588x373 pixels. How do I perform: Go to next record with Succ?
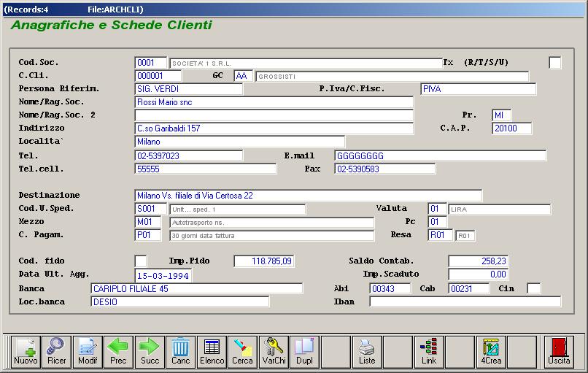tap(150, 352)
